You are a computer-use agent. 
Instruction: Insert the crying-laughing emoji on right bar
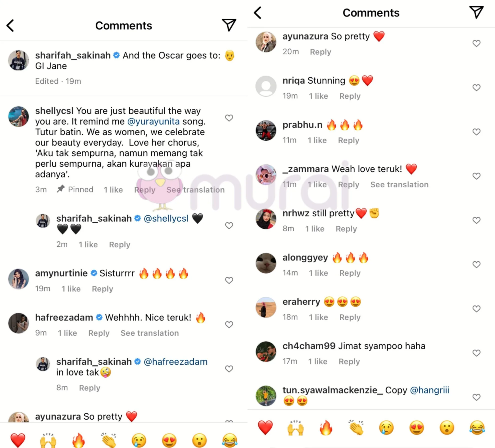(x=477, y=427)
